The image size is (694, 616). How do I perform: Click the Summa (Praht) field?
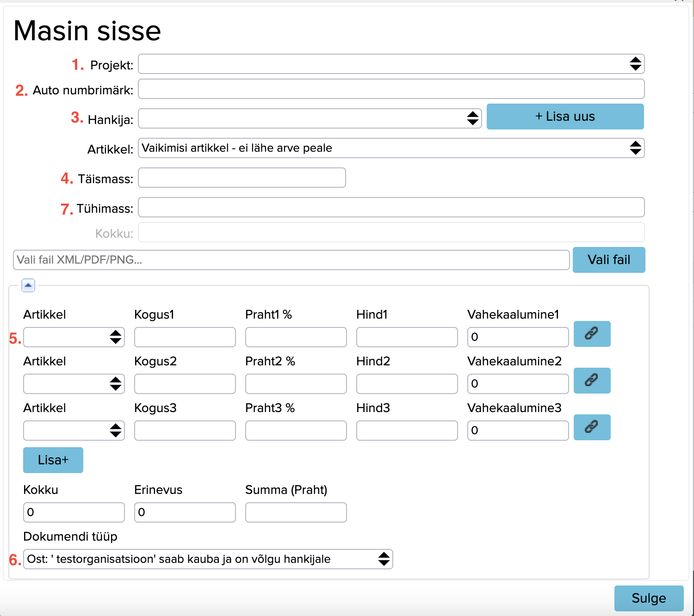click(296, 512)
